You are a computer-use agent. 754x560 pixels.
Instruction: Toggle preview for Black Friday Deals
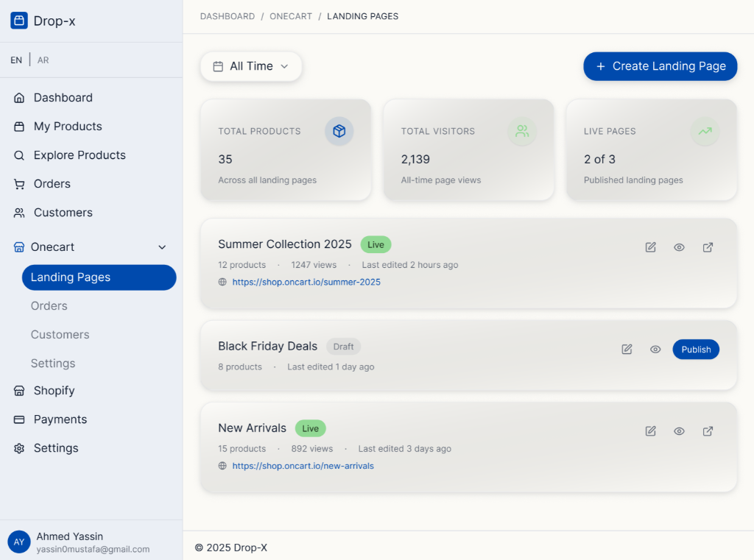655,350
